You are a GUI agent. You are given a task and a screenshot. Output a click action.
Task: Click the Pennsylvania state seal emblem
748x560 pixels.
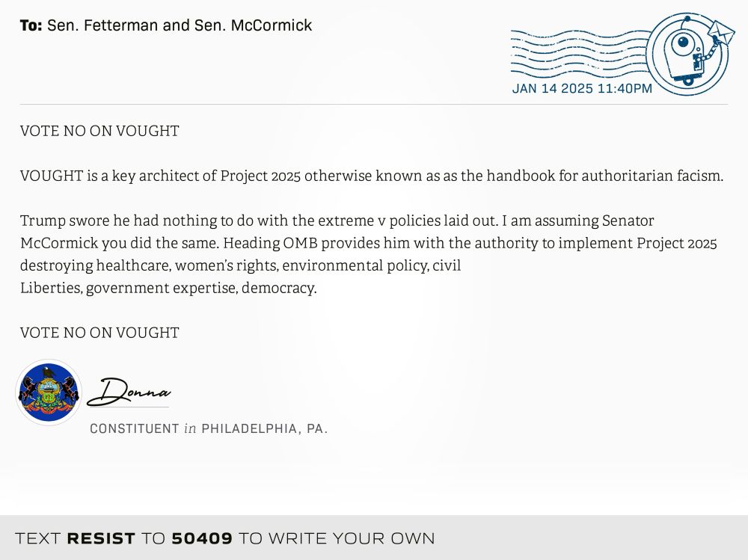click(49, 393)
